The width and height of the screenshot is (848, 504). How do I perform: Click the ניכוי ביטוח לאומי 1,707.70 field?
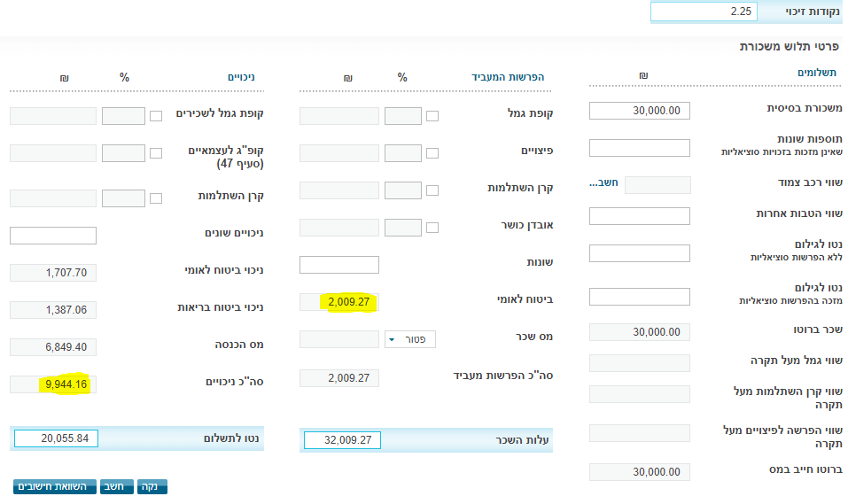click(x=53, y=273)
